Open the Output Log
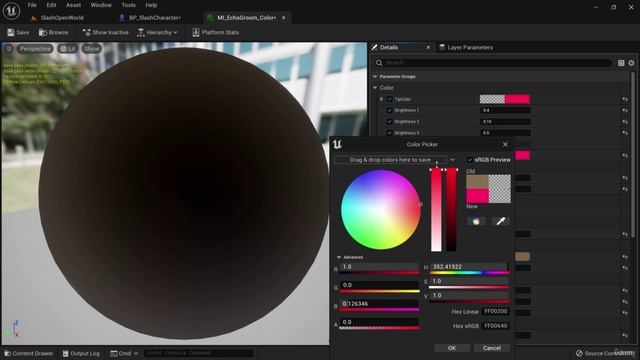 click(81, 353)
